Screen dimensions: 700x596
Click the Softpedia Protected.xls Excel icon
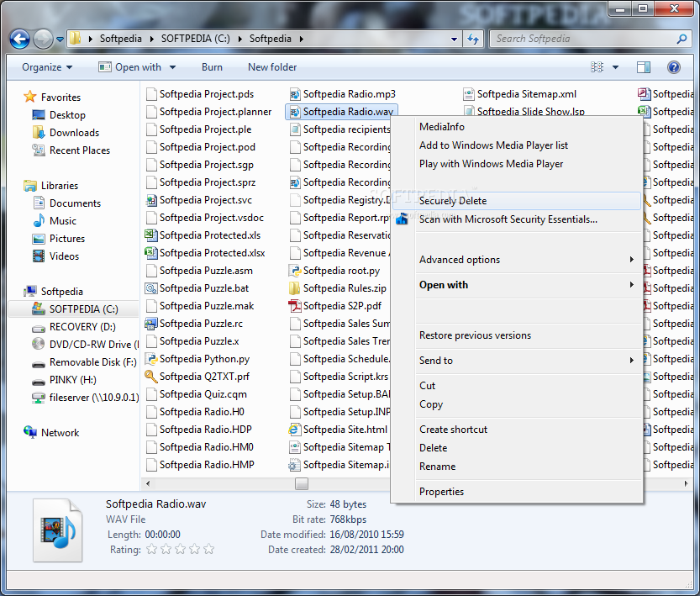(151, 235)
